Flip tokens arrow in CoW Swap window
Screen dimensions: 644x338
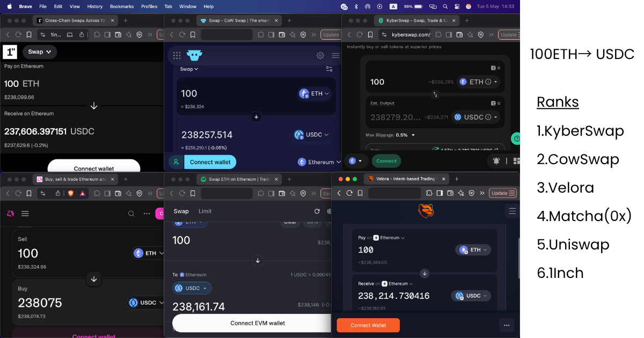[x=256, y=116]
